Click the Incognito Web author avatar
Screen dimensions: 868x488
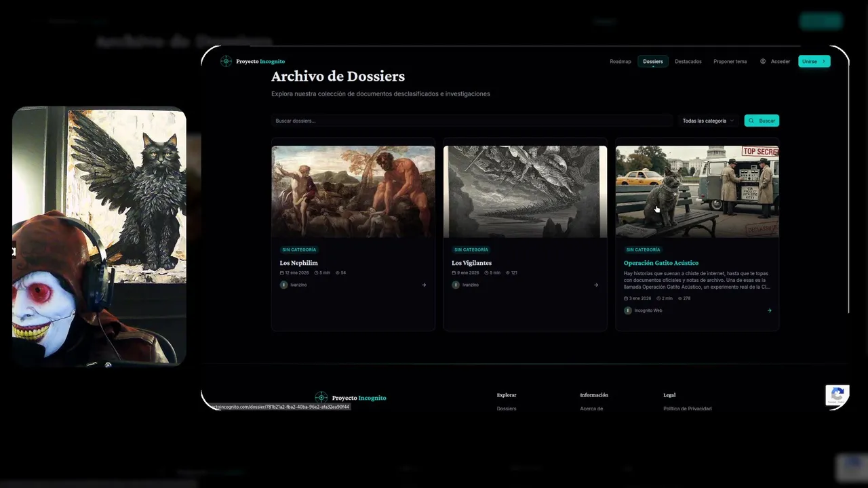pos(628,310)
